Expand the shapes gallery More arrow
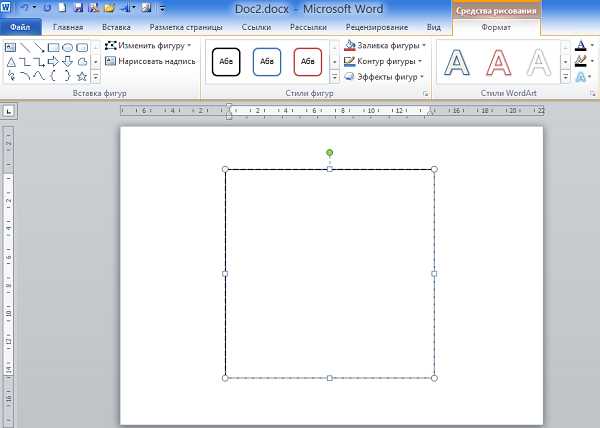600x428 pixels. tap(96, 77)
